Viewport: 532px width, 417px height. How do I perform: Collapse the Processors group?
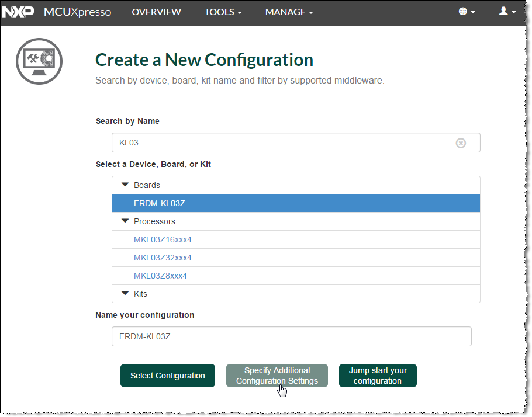[125, 221]
